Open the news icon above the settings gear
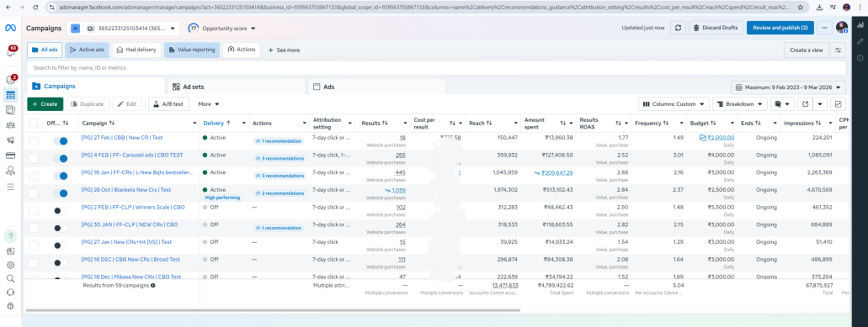Viewport: 868px width, 327px height. [10, 251]
